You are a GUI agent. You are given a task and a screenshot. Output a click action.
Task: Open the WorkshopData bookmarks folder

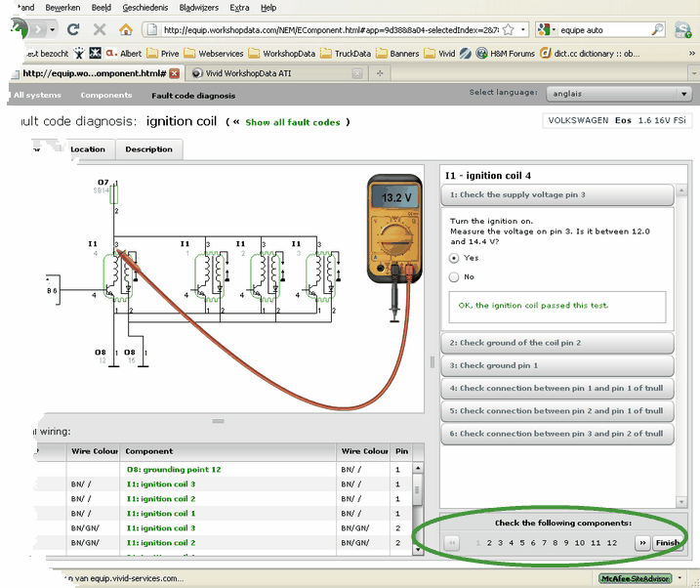pos(282,54)
